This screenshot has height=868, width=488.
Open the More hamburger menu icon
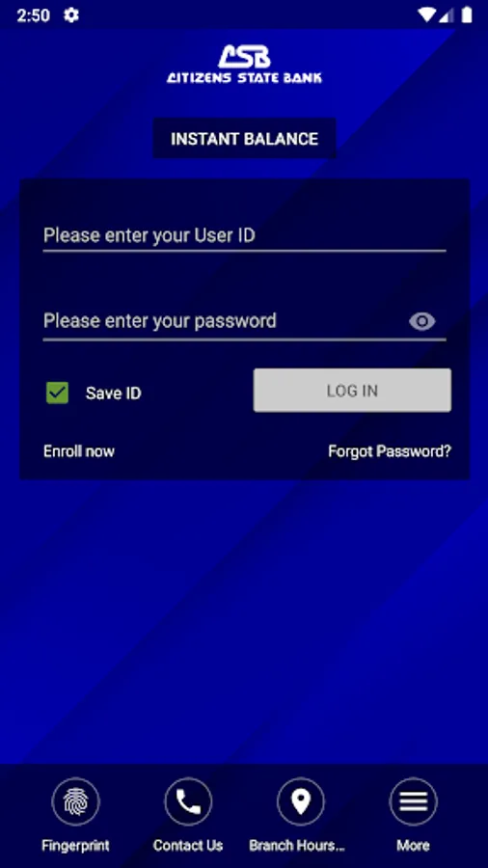click(414, 801)
